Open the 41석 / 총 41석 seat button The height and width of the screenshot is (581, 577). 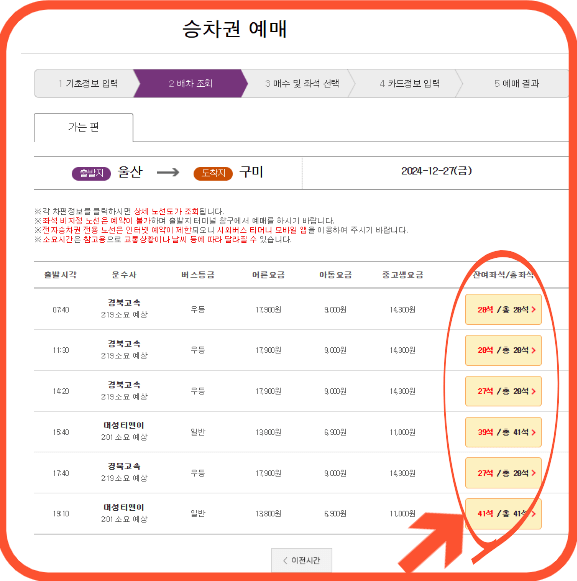pyautogui.click(x=503, y=514)
